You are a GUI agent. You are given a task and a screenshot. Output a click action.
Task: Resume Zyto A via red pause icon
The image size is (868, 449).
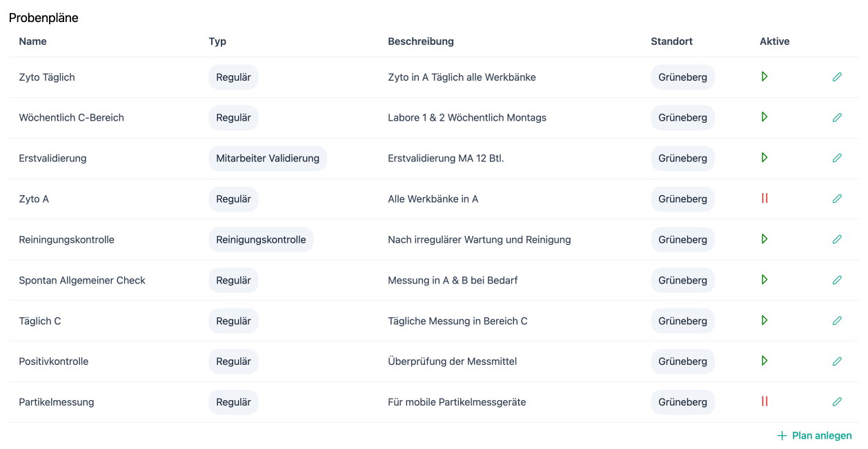pyautogui.click(x=765, y=199)
